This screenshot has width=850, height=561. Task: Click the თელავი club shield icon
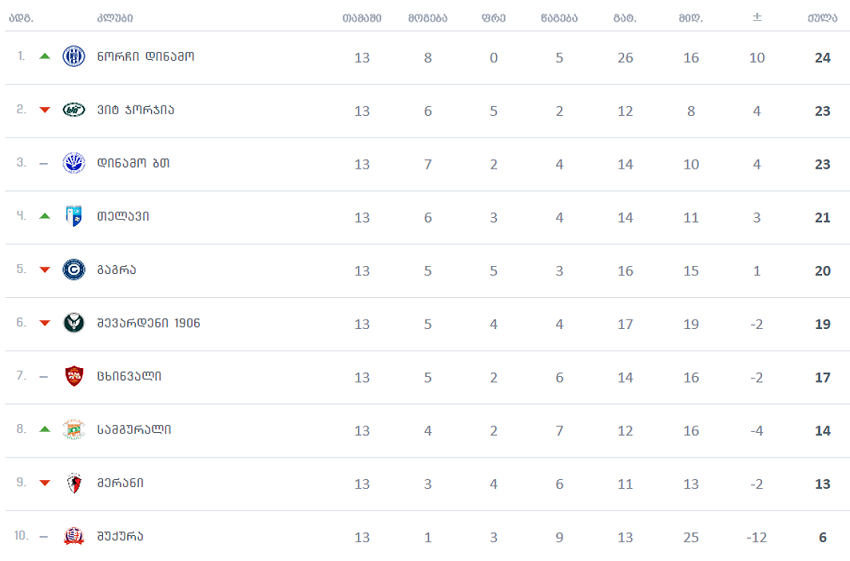74,216
